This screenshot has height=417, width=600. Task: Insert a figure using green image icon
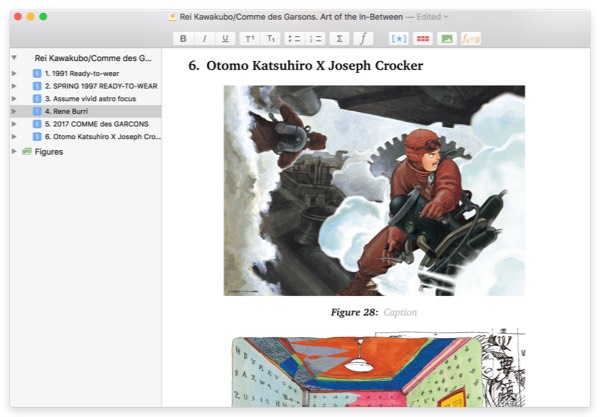point(447,39)
